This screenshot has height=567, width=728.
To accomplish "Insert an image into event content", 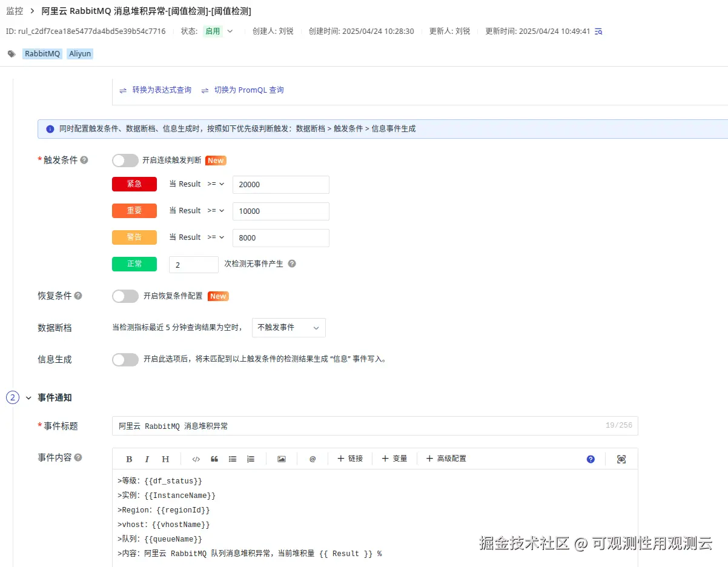I will (282, 459).
